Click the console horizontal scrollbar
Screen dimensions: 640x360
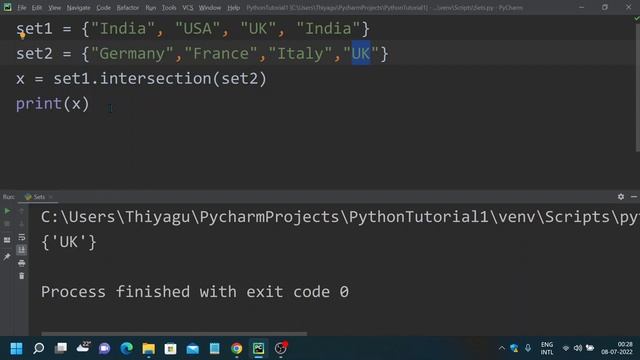point(174,333)
